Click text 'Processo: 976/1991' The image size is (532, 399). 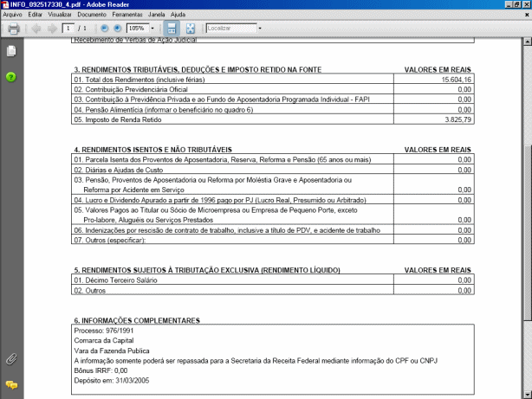(104, 331)
